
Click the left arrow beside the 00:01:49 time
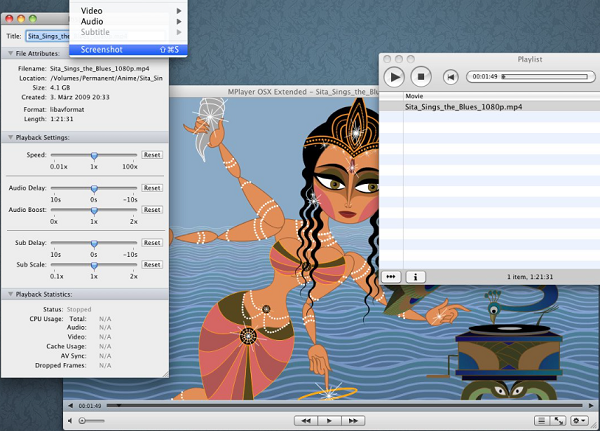coord(70,406)
